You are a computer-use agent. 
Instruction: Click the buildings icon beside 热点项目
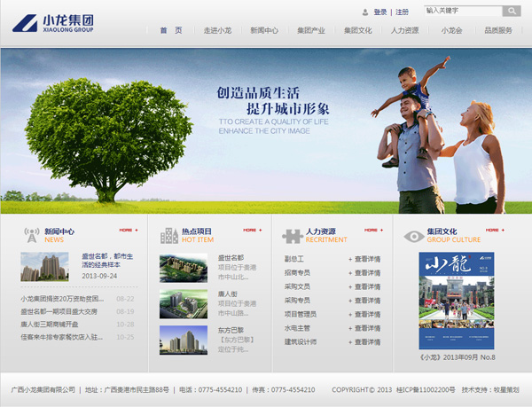(169, 235)
